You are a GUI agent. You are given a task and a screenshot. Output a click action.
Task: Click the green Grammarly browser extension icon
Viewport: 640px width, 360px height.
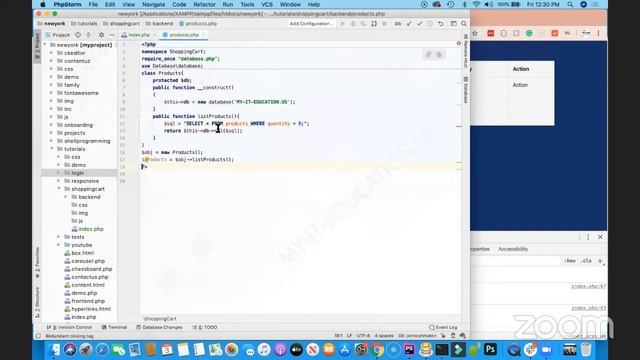pos(529,33)
